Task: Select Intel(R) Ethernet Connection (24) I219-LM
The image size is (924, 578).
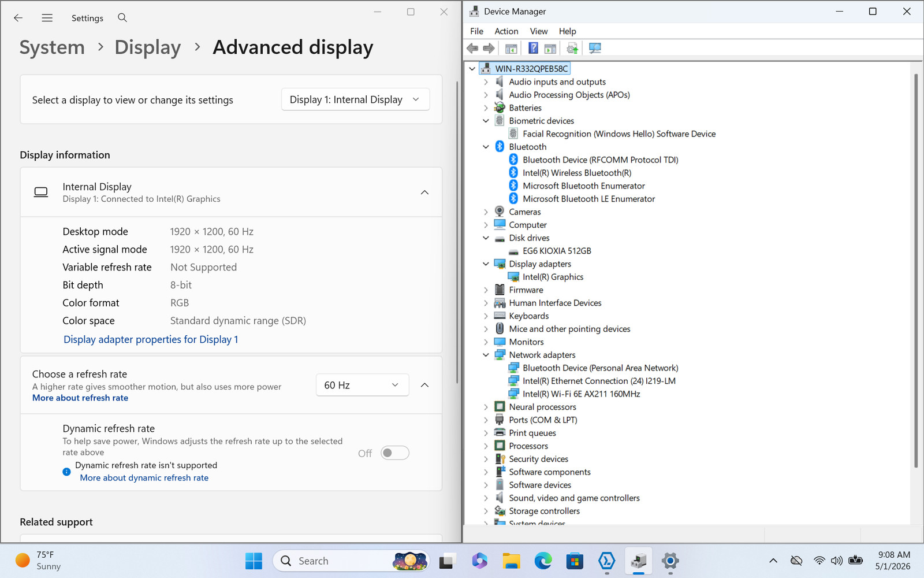Action: (599, 381)
